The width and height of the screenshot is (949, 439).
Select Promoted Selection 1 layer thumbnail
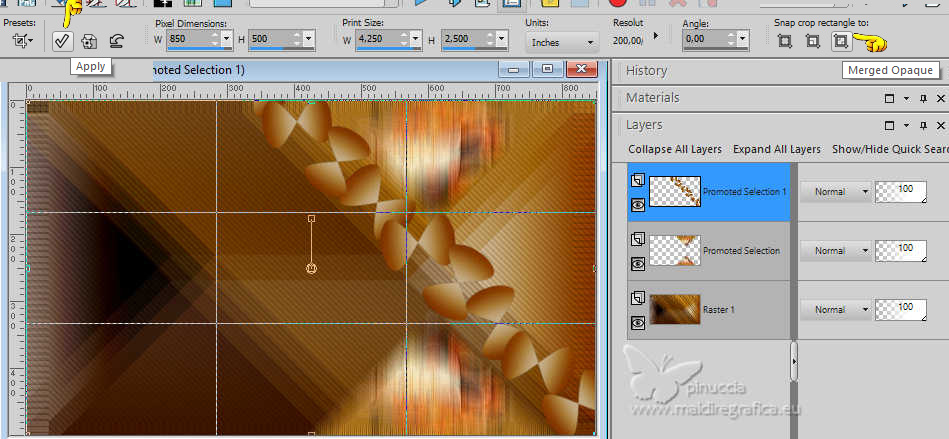click(x=675, y=191)
